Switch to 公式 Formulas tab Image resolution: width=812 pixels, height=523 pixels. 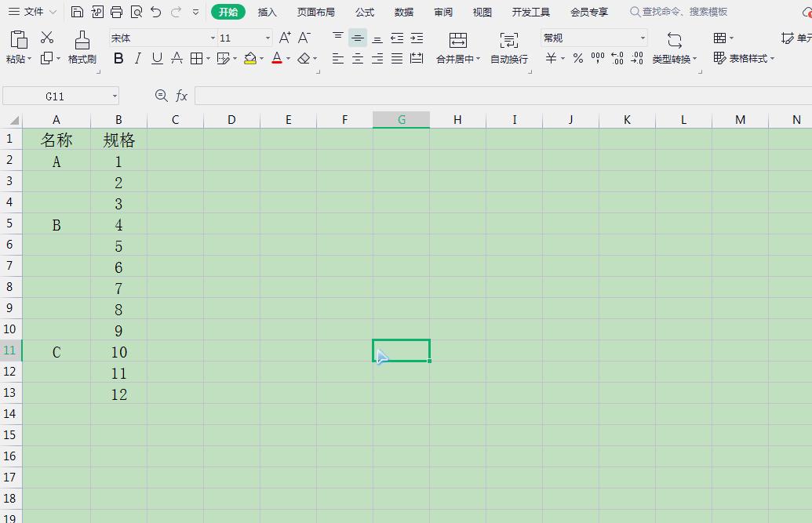click(365, 12)
